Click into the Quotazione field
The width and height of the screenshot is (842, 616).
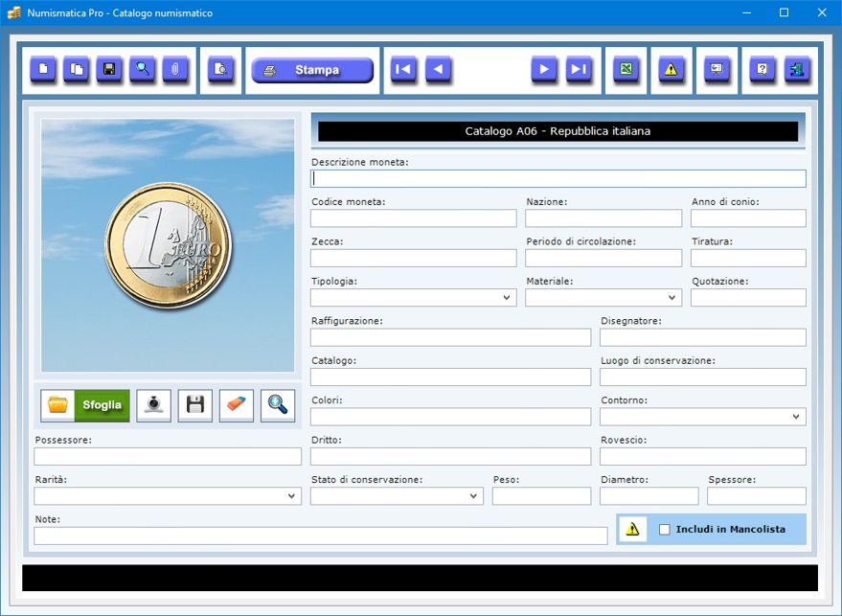coord(748,298)
